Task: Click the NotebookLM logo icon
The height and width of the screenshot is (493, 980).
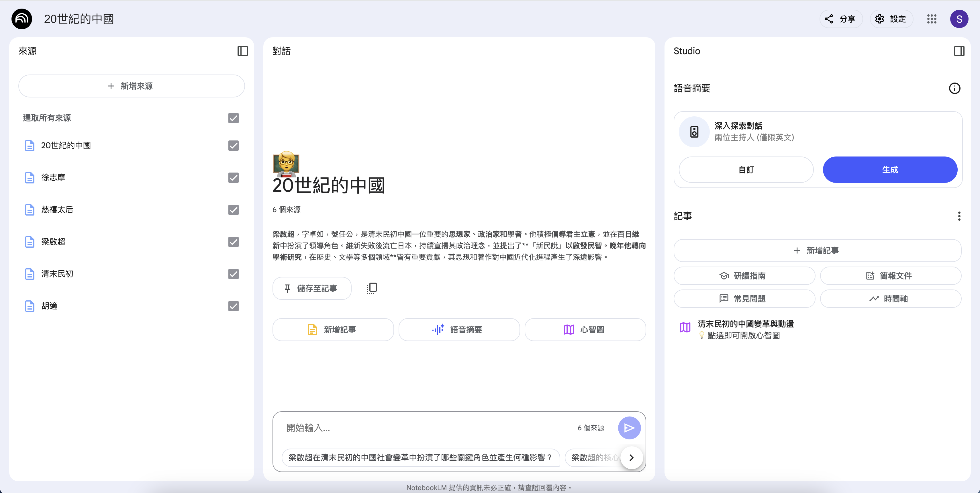Action: coord(22,19)
